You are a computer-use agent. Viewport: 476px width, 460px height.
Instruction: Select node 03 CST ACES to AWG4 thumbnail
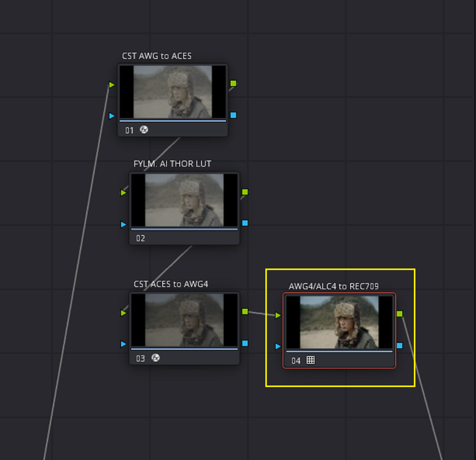click(x=184, y=320)
